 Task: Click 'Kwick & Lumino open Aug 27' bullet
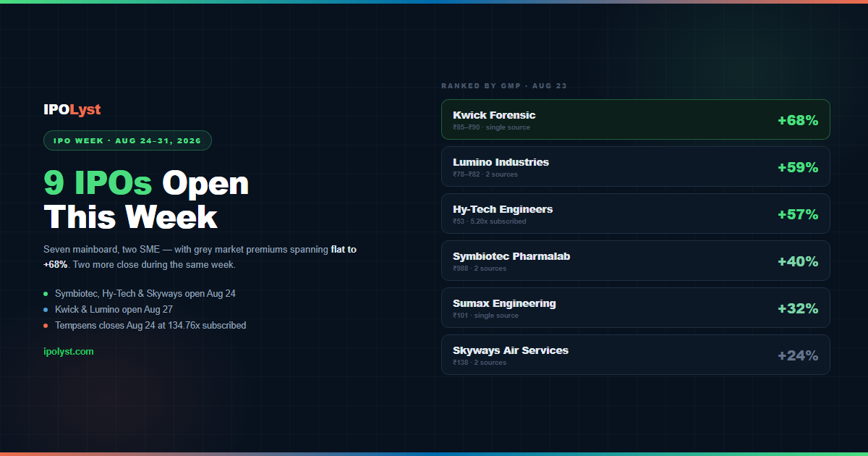114,310
